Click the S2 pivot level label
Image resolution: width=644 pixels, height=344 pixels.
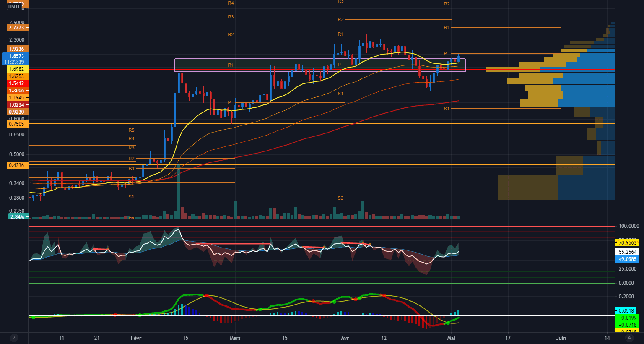pos(340,198)
